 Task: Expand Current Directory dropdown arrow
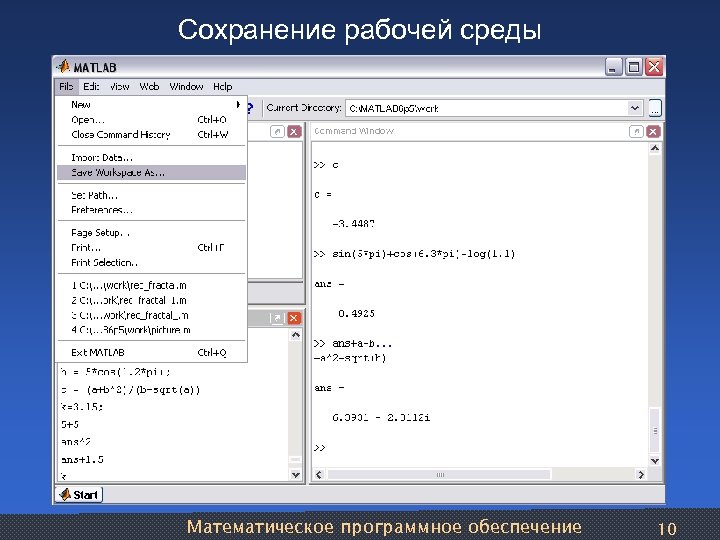coord(635,108)
